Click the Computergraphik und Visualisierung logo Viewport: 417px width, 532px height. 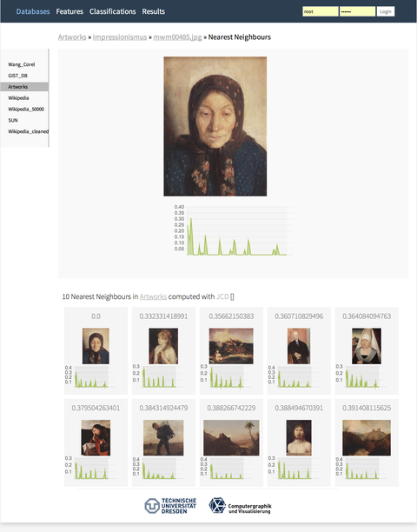pyautogui.click(x=240, y=506)
